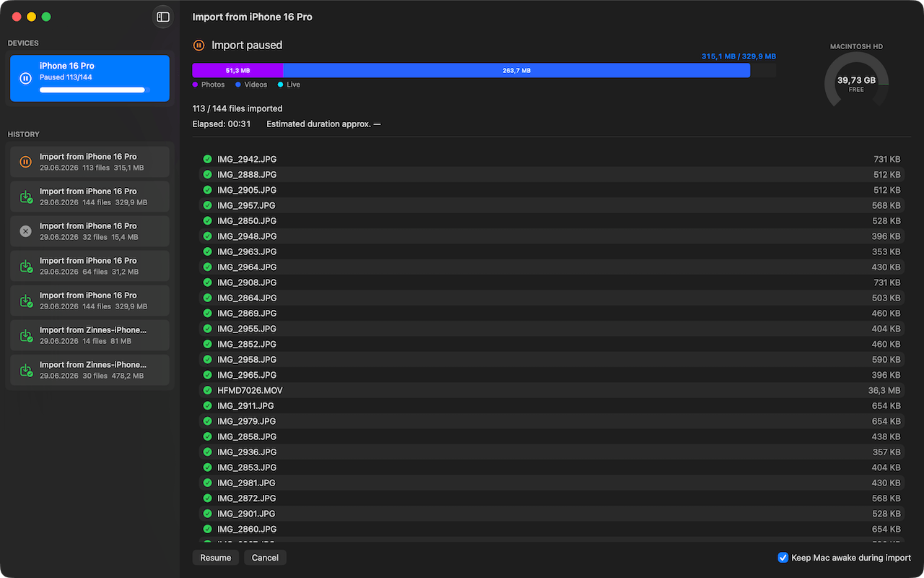Click the 36,3 MB size of HFMD7026.MOV
The height and width of the screenshot is (578, 924).
pos(884,390)
